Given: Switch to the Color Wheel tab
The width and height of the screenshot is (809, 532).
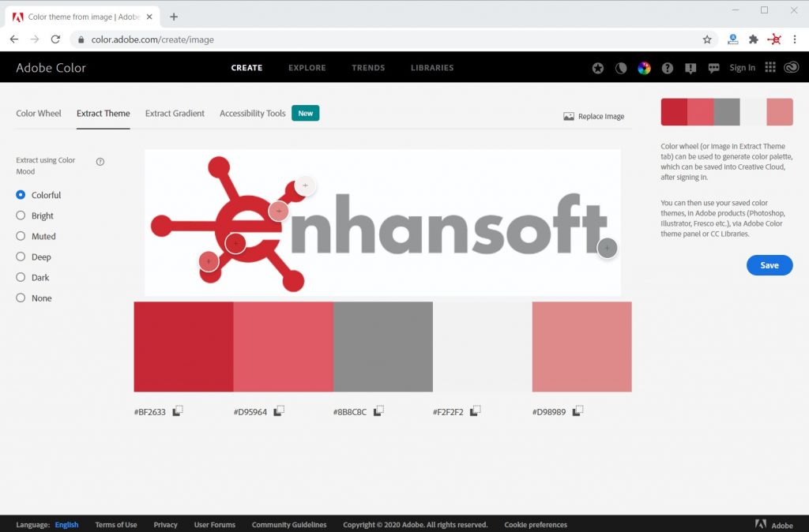Looking at the screenshot, I should tap(39, 114).
